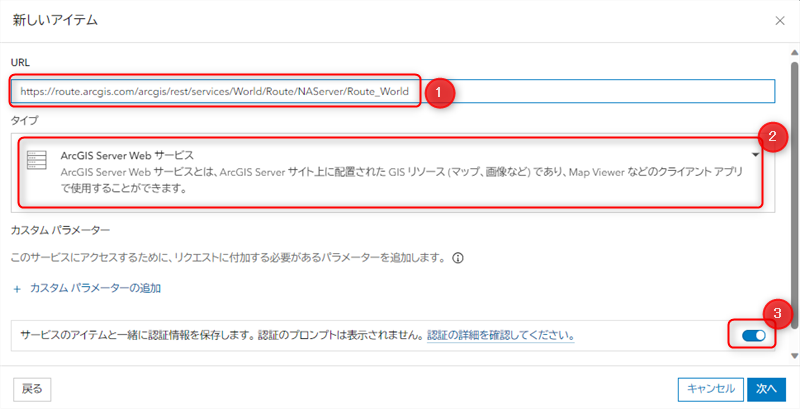Click the vertical scrollbar thumb
Image resolution: width=800 pixels, height=409 pixels.
(x=793, y=180)
